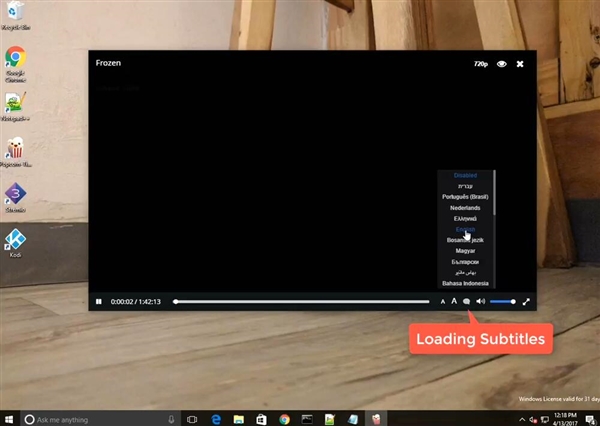Image resolution: width=600 pixels, height=426 pixels.
Task: Open Popcorn Time desktop shortcut
Action: 15,151
